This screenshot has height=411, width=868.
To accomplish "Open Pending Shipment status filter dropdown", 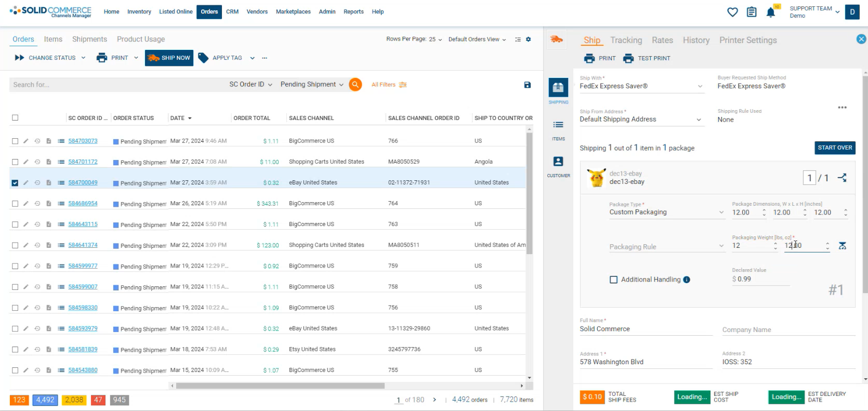I will point(312,84).
